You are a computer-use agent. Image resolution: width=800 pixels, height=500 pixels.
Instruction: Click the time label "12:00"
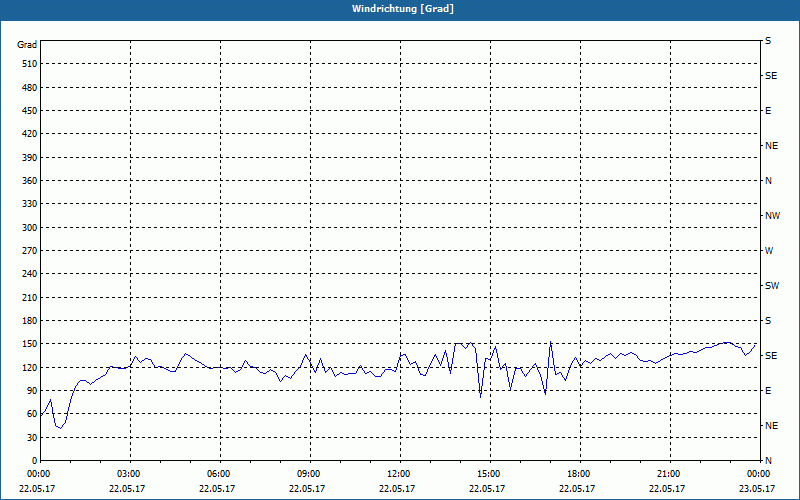[400, 474]
